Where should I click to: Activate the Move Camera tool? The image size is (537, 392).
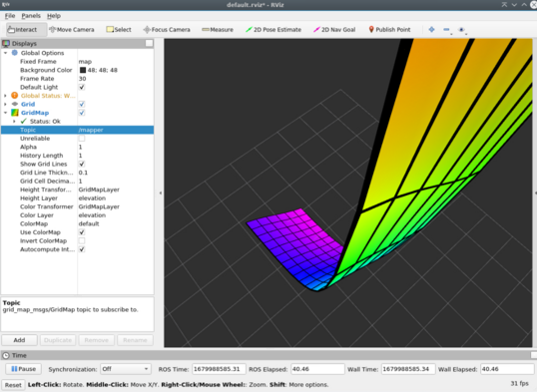[72, 30]
